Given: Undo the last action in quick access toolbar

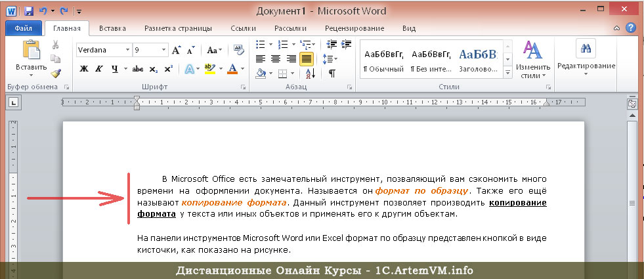Looking at the screenshot, I should tap(43, 11).
